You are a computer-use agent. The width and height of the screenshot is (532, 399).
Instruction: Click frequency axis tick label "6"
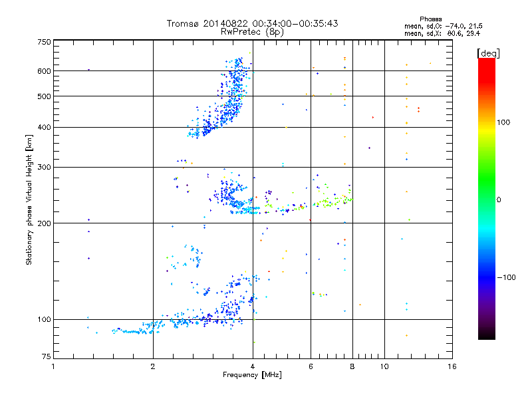(311, 366)
